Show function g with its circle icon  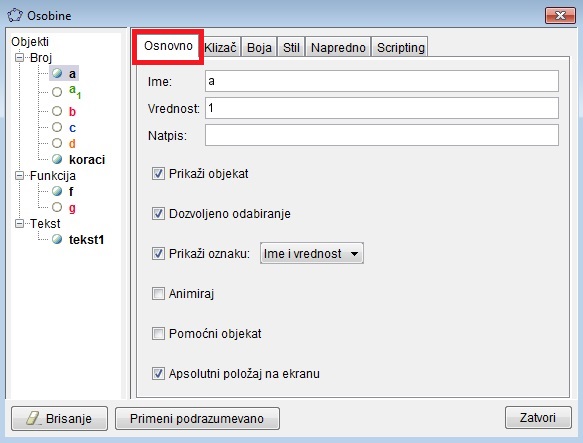coord(57,207)
